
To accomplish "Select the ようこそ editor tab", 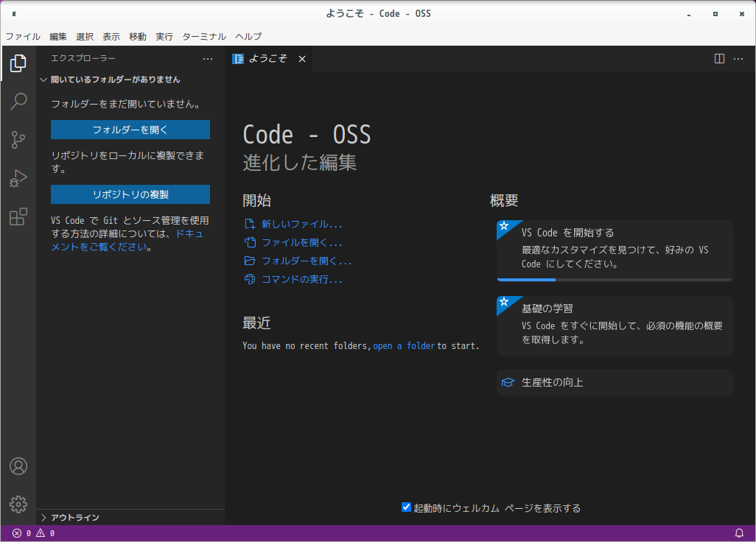I will [x=268, y=59].
